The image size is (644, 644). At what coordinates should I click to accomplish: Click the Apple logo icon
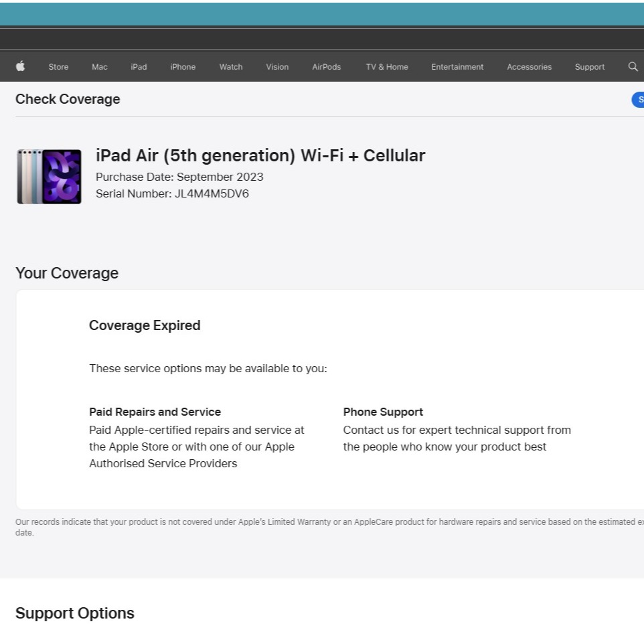(x=21, y=66)
